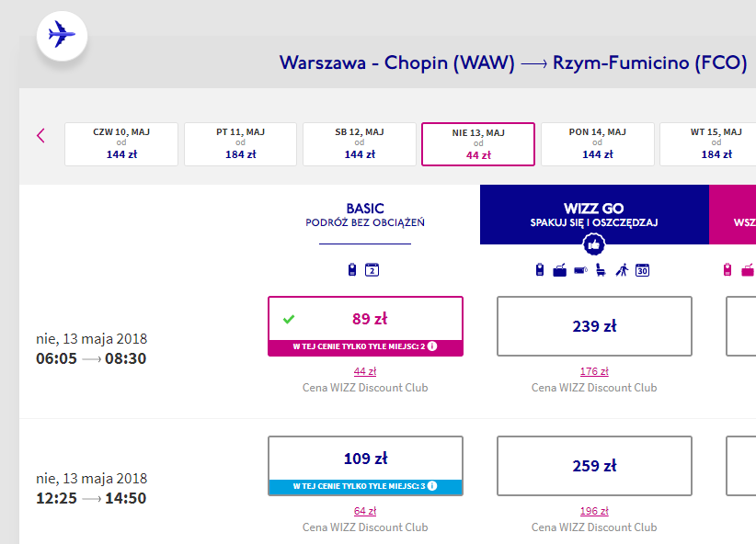Screen dimensions: 756x544
Task: Select the WT 15, MAJ date tab
Action: click(708, 144)
